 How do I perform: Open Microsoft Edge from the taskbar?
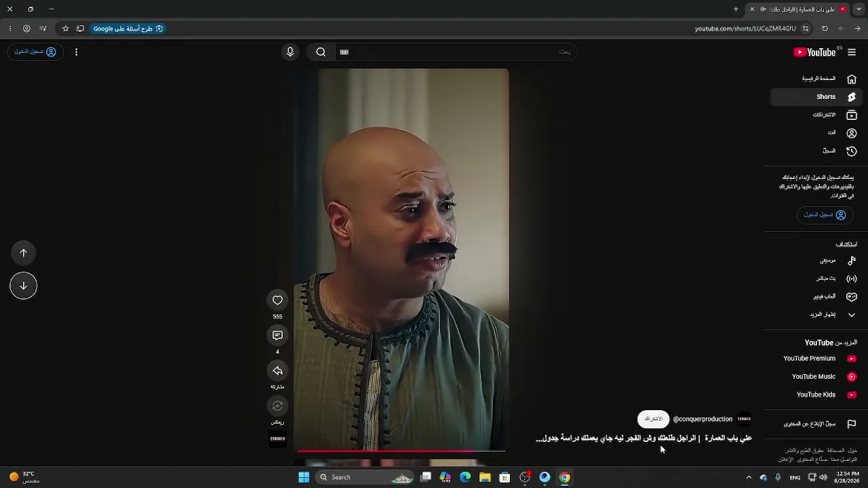pyautogui.click(x=465, y=477)
